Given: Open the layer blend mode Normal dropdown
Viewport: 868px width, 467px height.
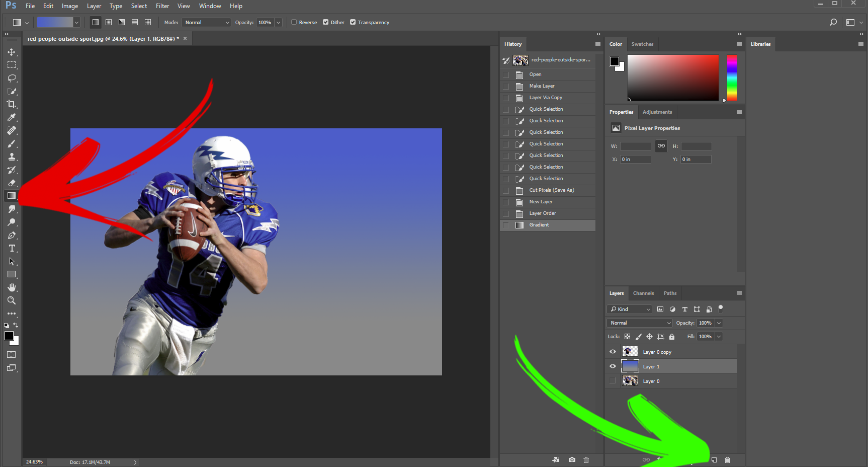Looking at the screenshot, I should coord(640,323).
